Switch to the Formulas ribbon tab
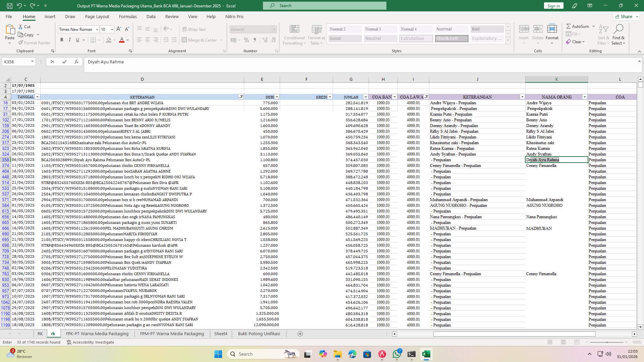644x362 pixels. pyautogui.click(x=128, y=16)
